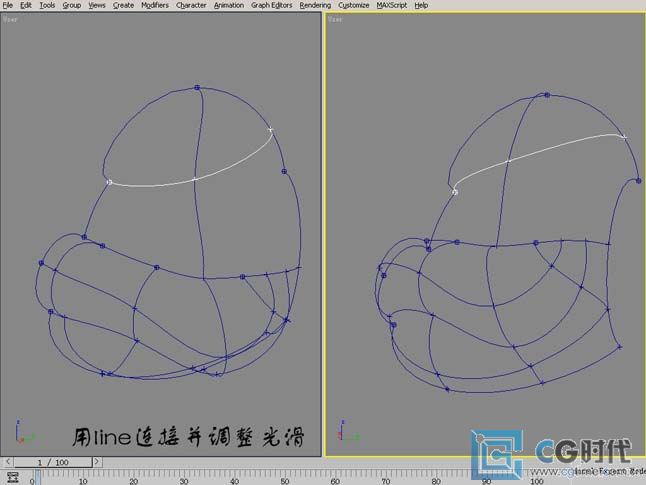
Task: Click frame 60 on the trackbar
Action: point(335,480)
